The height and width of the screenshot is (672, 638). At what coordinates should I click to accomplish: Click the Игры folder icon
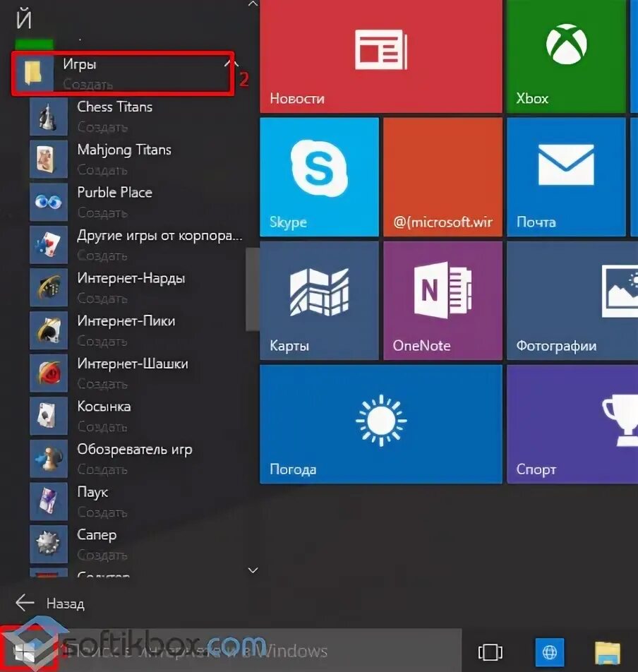pyautogui.click(x=35, y=73)
